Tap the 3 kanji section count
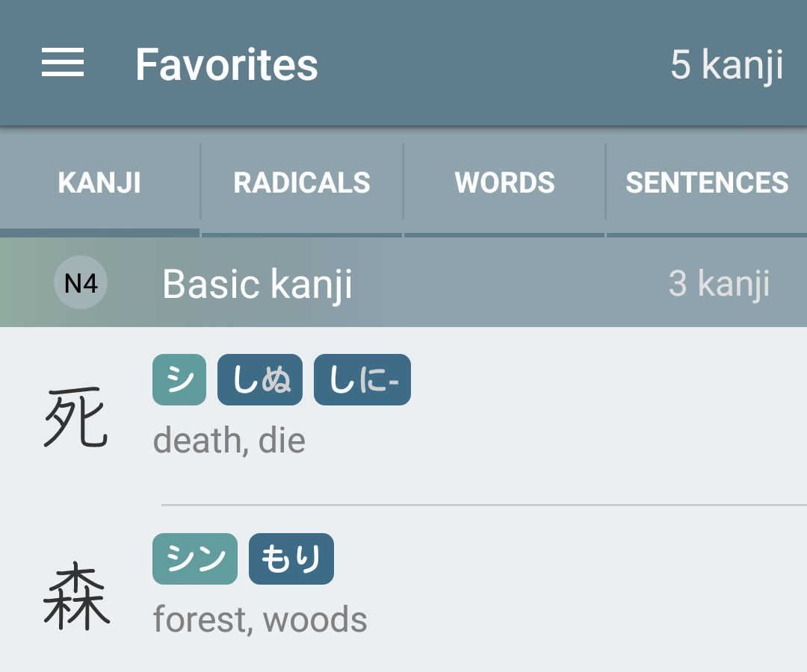807x672 pixels. [719, 283]
